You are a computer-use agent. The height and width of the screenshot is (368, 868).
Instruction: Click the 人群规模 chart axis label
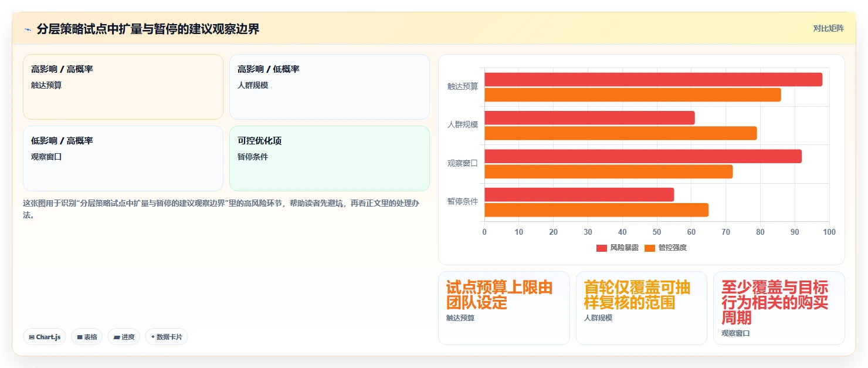coord(463,125)
